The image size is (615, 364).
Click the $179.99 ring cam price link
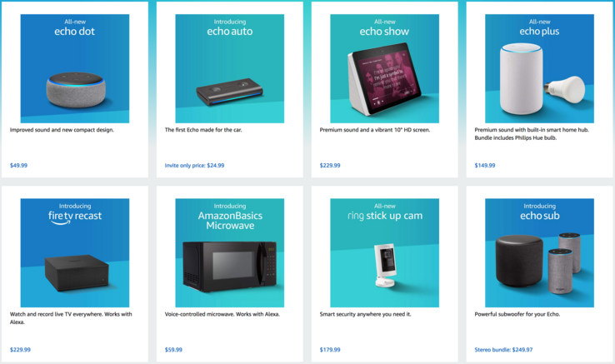point(330,350)
